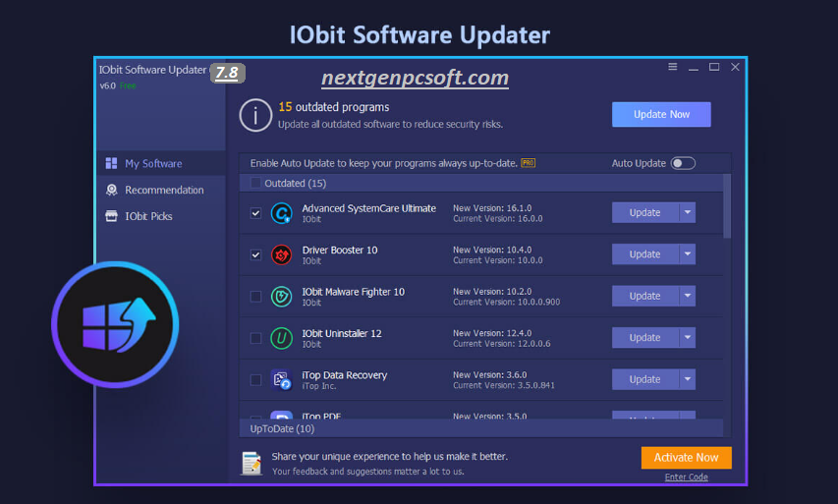
Task: Update Advanced SystemCare Ultimate
Action: pyautogui.click(x=645, y=213)
